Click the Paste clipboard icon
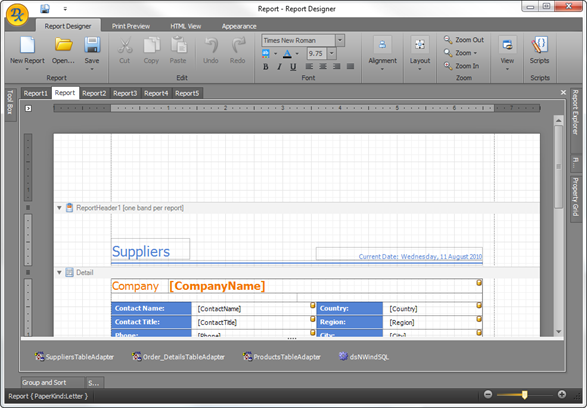 tap(178, 45)
